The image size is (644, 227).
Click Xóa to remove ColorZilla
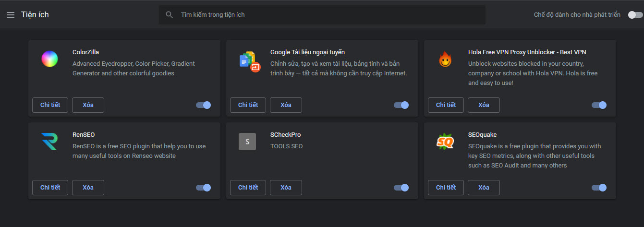[88, 105]
